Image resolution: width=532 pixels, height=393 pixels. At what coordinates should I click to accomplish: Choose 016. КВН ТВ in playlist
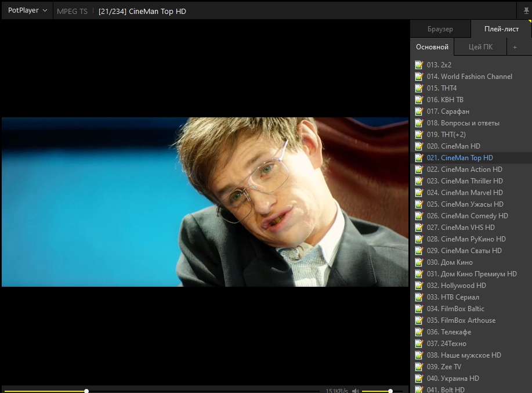click(471, 99)
